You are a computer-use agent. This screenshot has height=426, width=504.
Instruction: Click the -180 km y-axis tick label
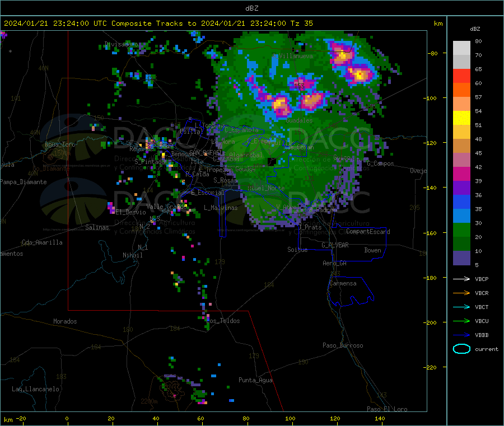point(430,278)
